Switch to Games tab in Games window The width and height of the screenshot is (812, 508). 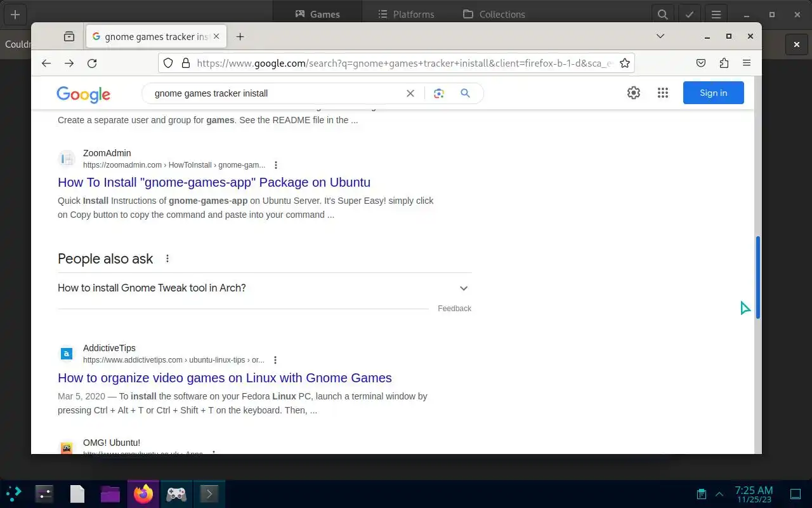click(x=317, y=14)
